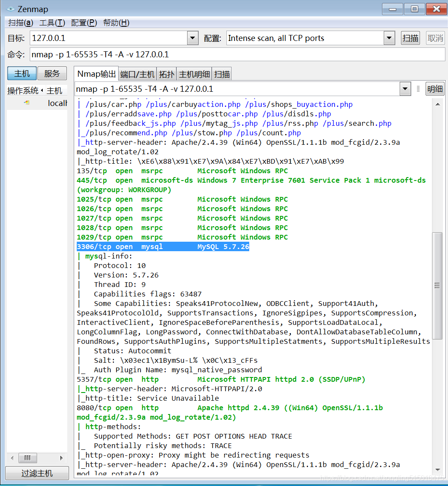This screenshot has height=486, width=448.
Task: Click the output scroll up arrow
Action: coord(438,104)
